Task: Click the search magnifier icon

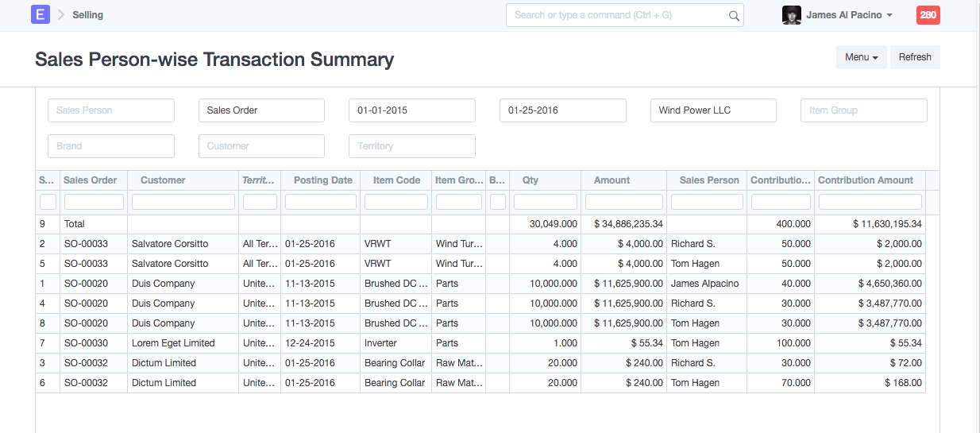Action: click(x=734, y=15)
